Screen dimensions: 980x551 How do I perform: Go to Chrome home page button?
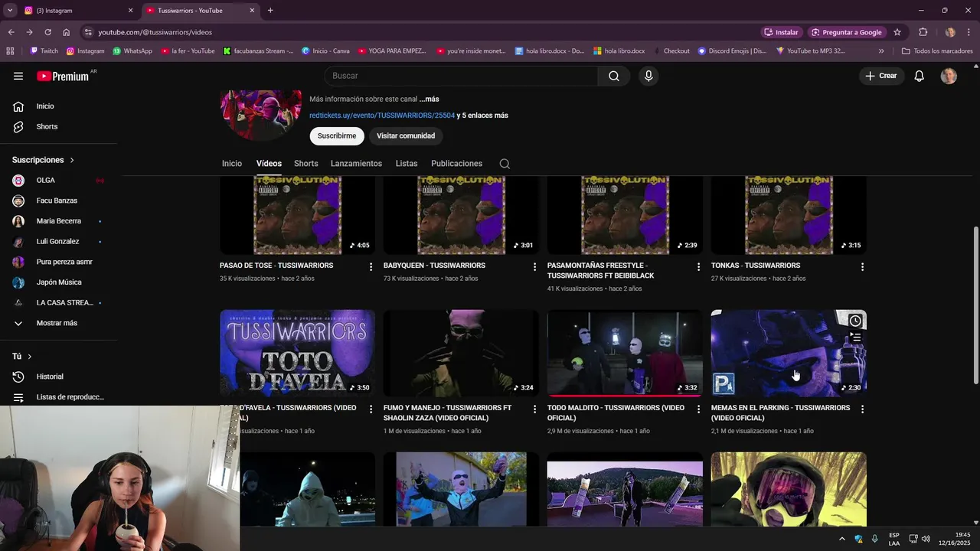point(67,32)
